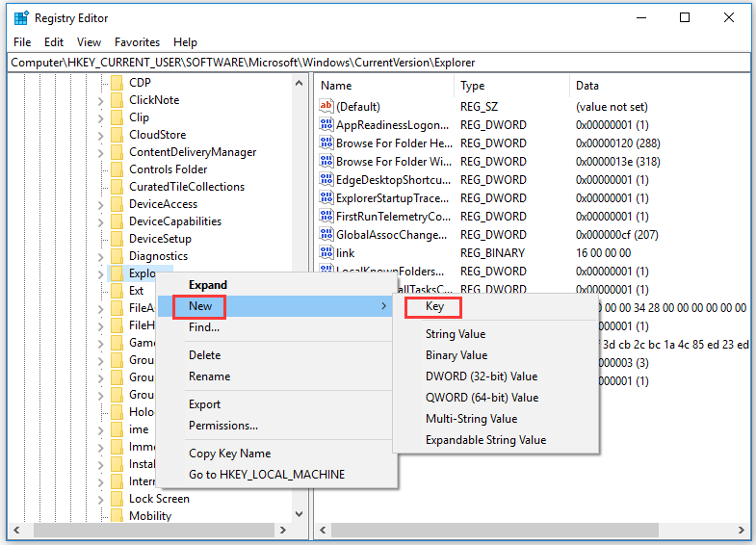Select DWORD (32-bit) Value option
This screenshot has width=756, height=545.
[482, 376]
